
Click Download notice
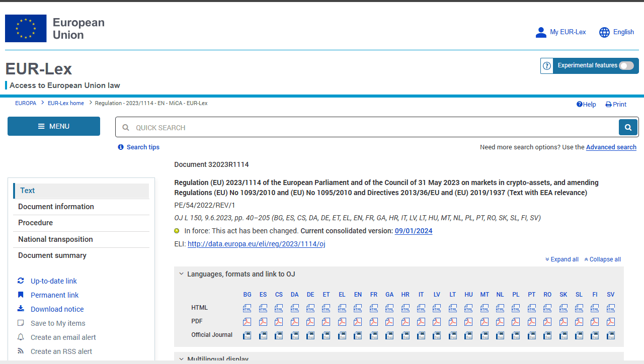(57, 309)
